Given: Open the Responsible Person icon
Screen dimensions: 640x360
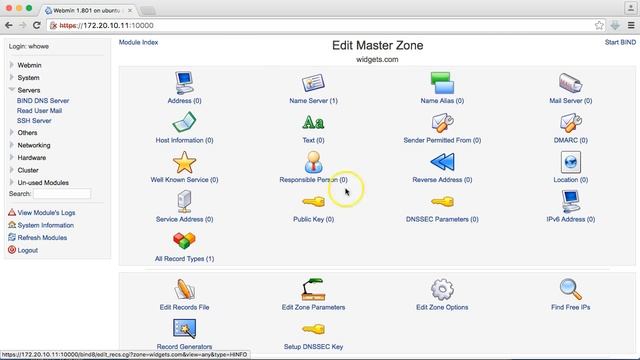Looking at the screenshot, I should point(313,162).
